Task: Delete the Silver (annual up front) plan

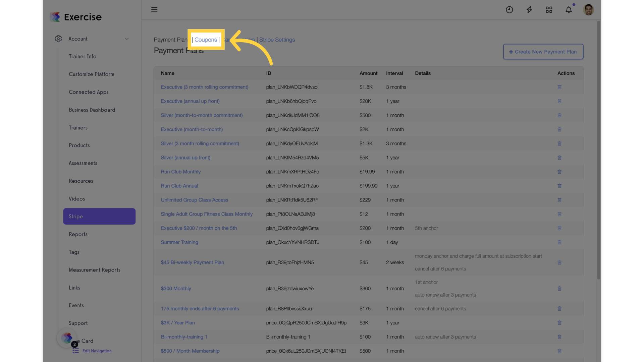Action: point(559,158)
